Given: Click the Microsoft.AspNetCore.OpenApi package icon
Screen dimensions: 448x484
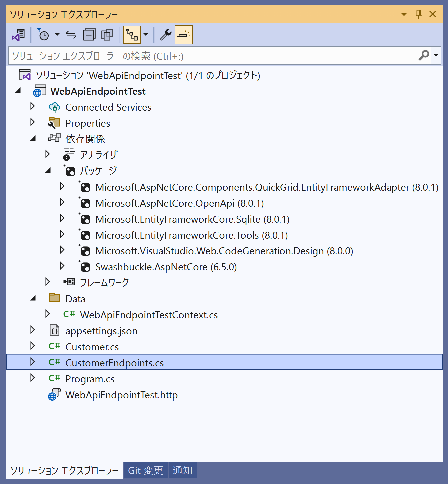Looking at the screenshot, I should 85,203.
